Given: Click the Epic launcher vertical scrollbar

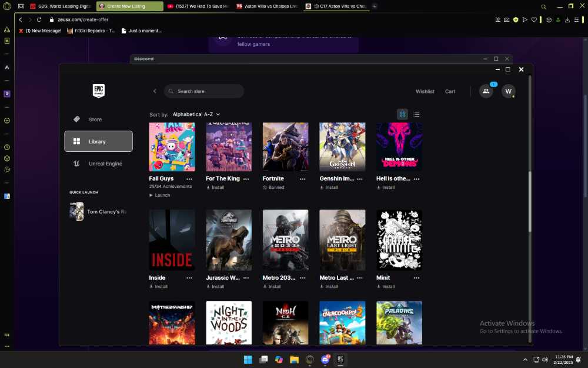Looking at the screenshot, I should click(530, 201).
